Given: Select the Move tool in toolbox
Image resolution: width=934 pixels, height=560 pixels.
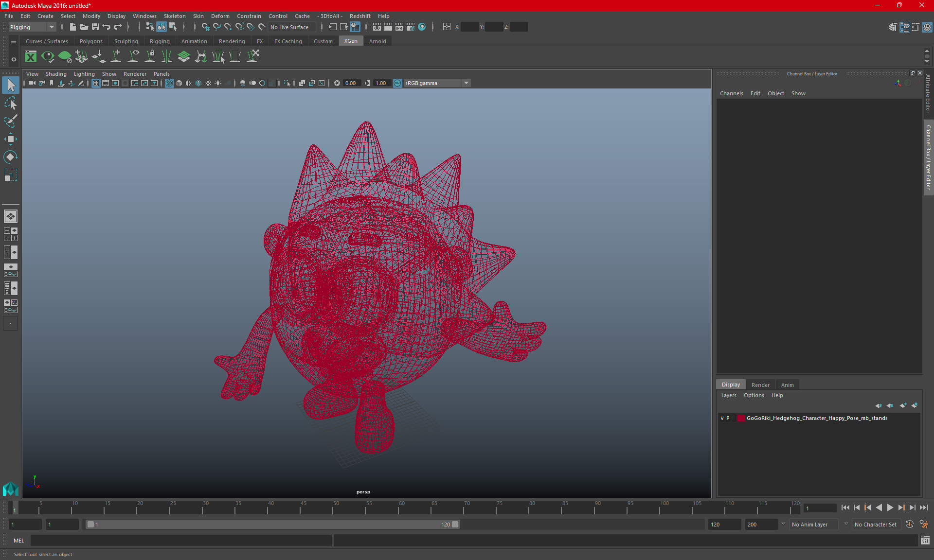Looking at the screenshot, I should click(x=10, y=139).
